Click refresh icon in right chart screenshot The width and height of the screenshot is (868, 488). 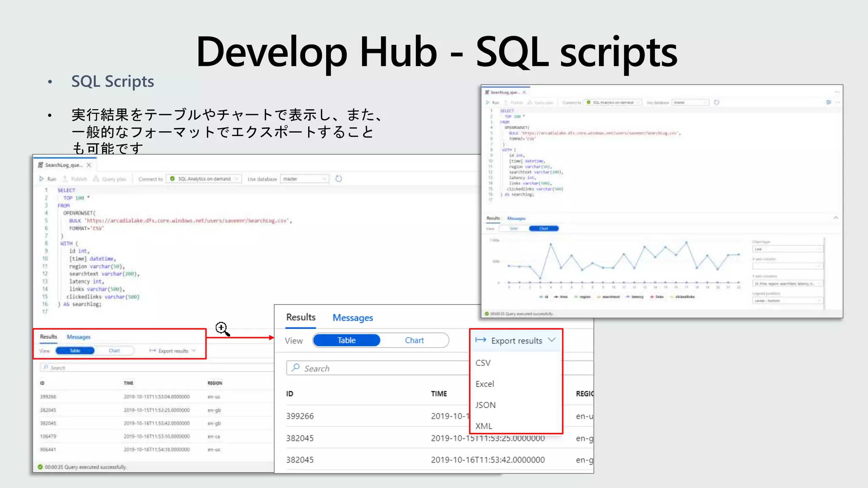click(x=717, y=102)
